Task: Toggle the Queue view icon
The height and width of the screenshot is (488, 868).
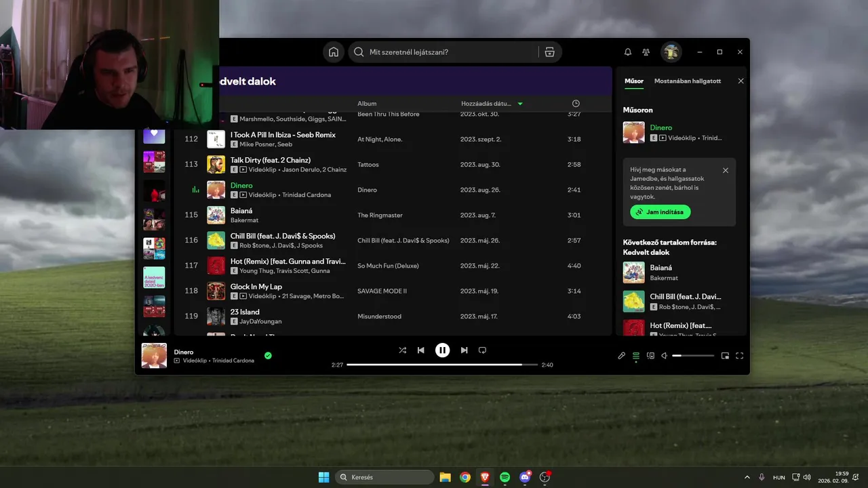Action: pyautogui.click(x=636, y=356)
